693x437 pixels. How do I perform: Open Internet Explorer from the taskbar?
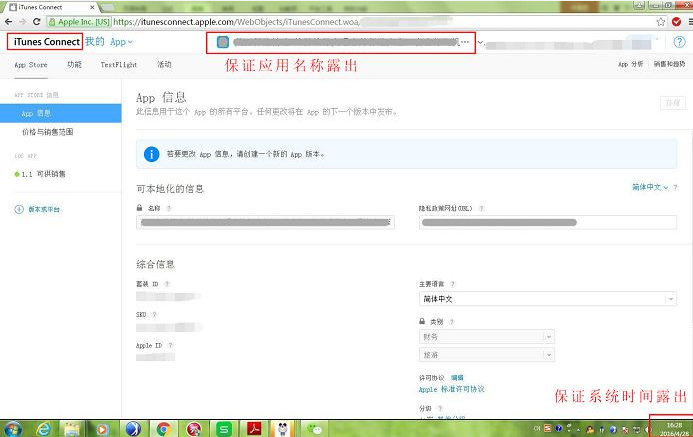pyautogui.click(x=43, y=428)
